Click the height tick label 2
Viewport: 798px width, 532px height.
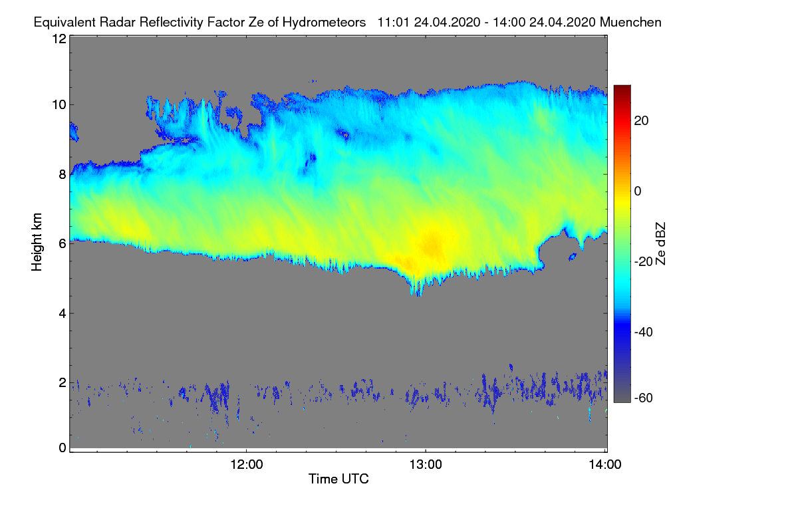[62, 382]
